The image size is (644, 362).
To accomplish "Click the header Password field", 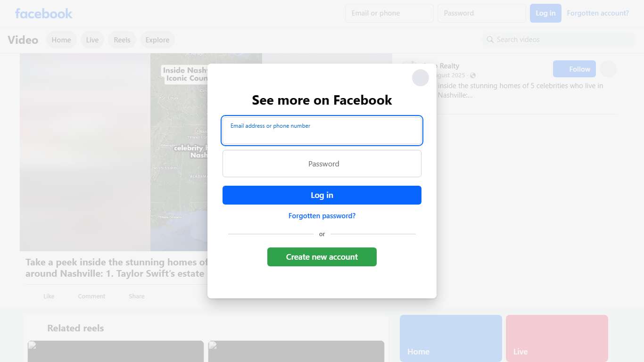I will (x=482, y=13).
